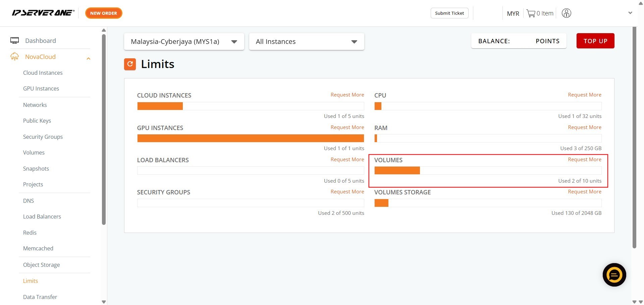Request more GPU Instances quota

pyautogui.click(x=347, y=127)
